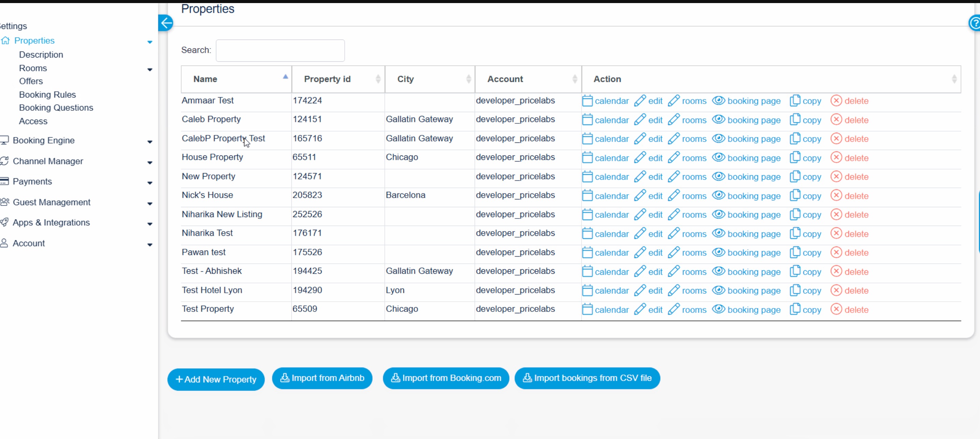
Task: Edit the House Property row
Action: (x=648, y=158)
